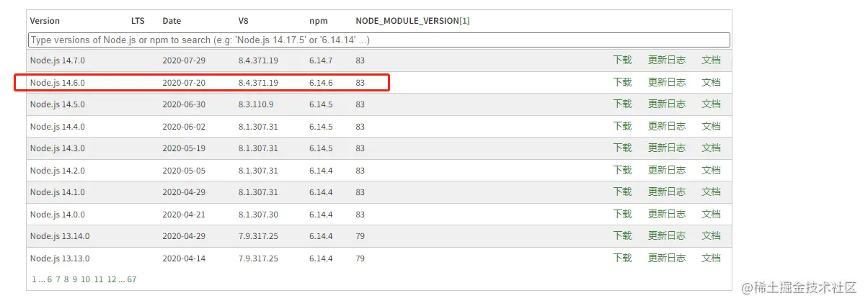This screenshot has height=306, width=868.
Task: Download Node.js 14.0.0 via 下载 link
Action: [x=622, y=215]
